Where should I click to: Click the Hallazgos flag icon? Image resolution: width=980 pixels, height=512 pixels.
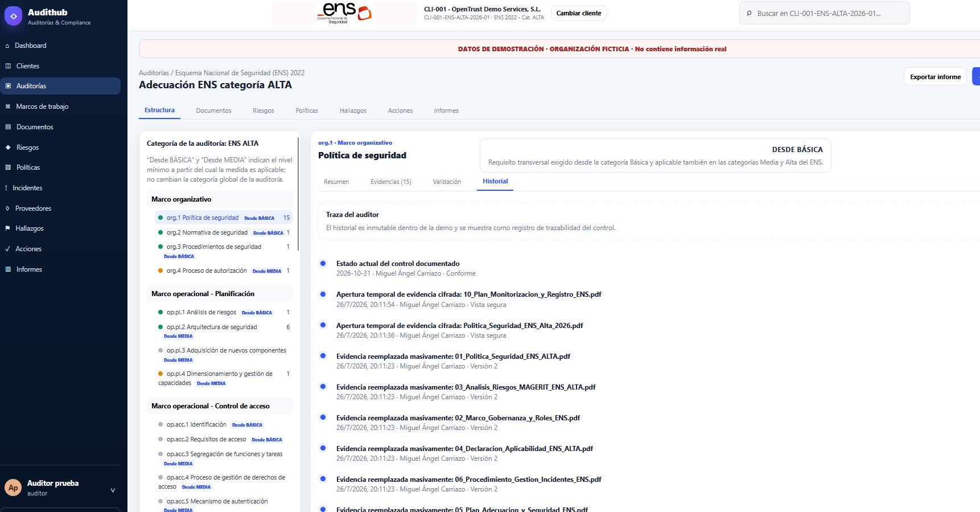pyautogui.click(x=8, y=228)
